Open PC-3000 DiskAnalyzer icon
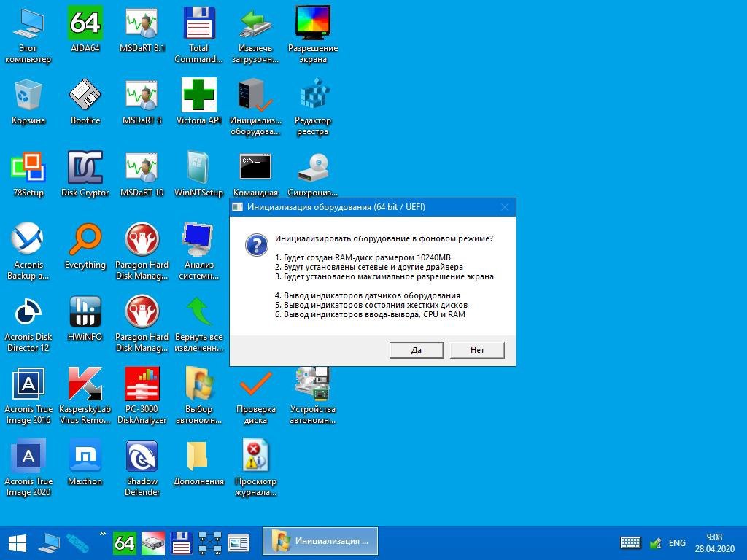 click(x=142, y=396)
